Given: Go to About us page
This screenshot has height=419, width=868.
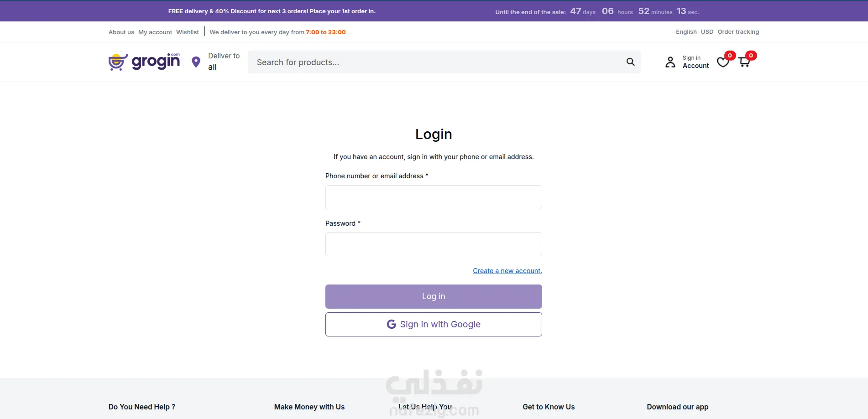Looking at the screenshot, I should 121,32.
